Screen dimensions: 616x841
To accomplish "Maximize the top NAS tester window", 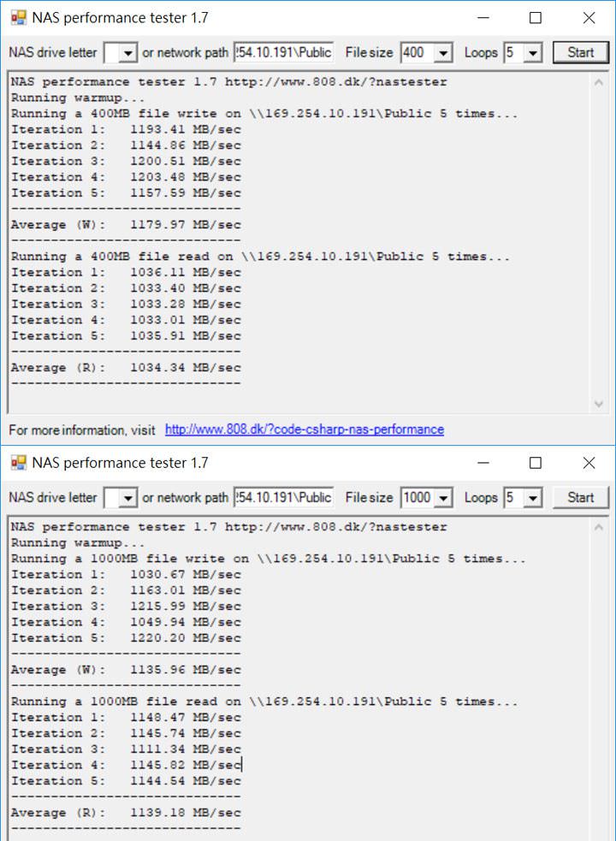I will 535,18.
